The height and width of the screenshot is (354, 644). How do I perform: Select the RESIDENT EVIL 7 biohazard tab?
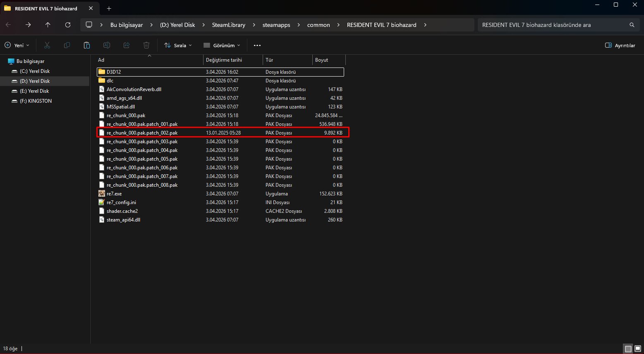45,8
